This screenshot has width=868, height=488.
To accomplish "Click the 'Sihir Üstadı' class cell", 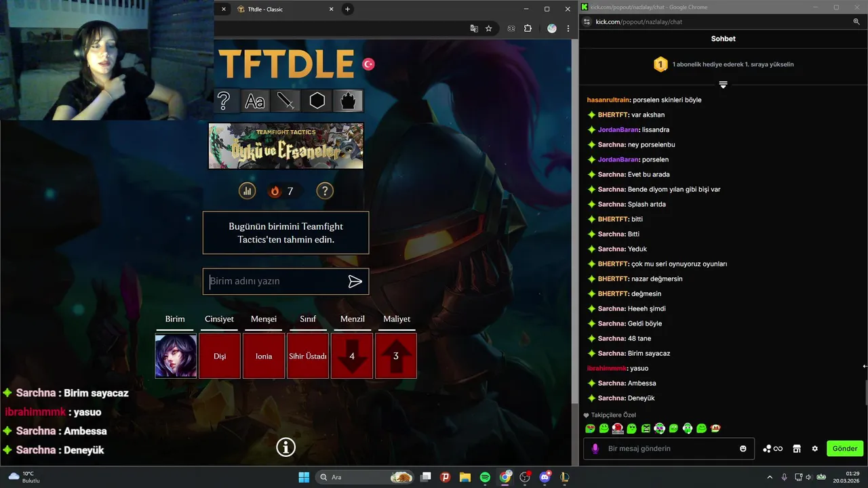I will click(308, 356).
